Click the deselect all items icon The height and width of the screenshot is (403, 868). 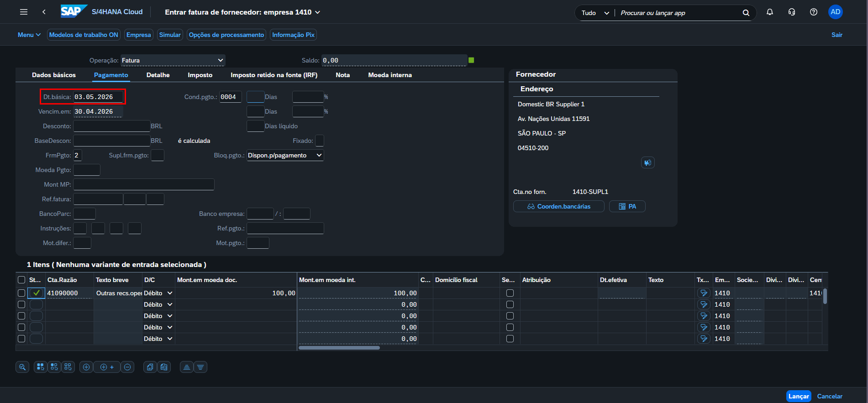pos(68,367)
